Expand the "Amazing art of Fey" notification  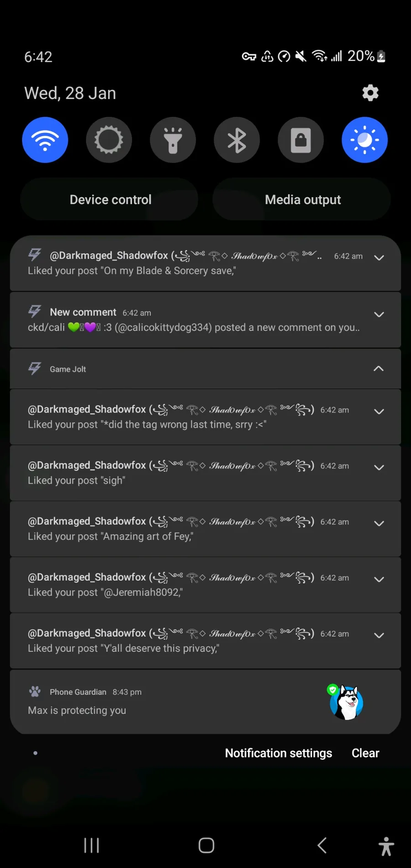379,523
